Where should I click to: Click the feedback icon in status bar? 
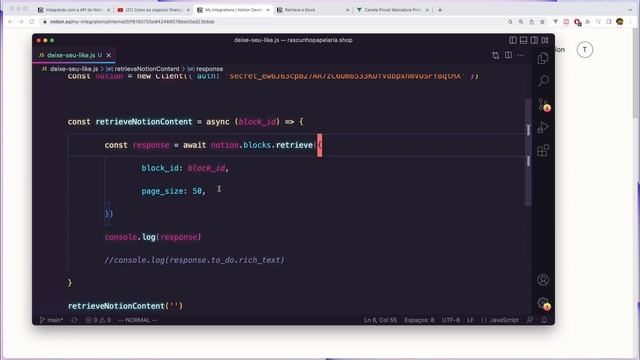(530, 320)
